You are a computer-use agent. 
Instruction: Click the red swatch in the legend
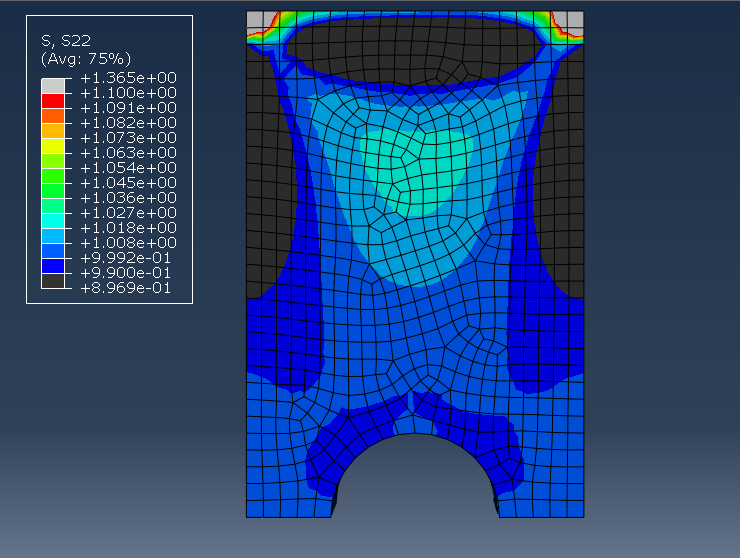pyautogui.click(x=52, y=100)
